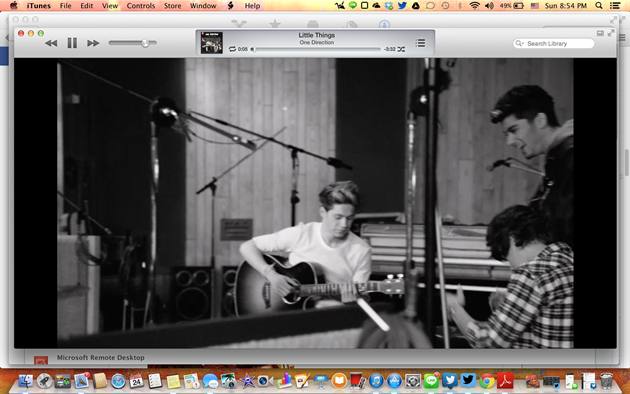Enter iTunes full screen mode

[611, 33]
